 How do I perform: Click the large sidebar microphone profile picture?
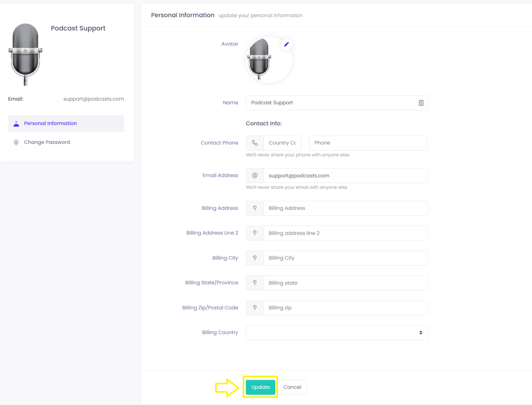coord(25,54)
